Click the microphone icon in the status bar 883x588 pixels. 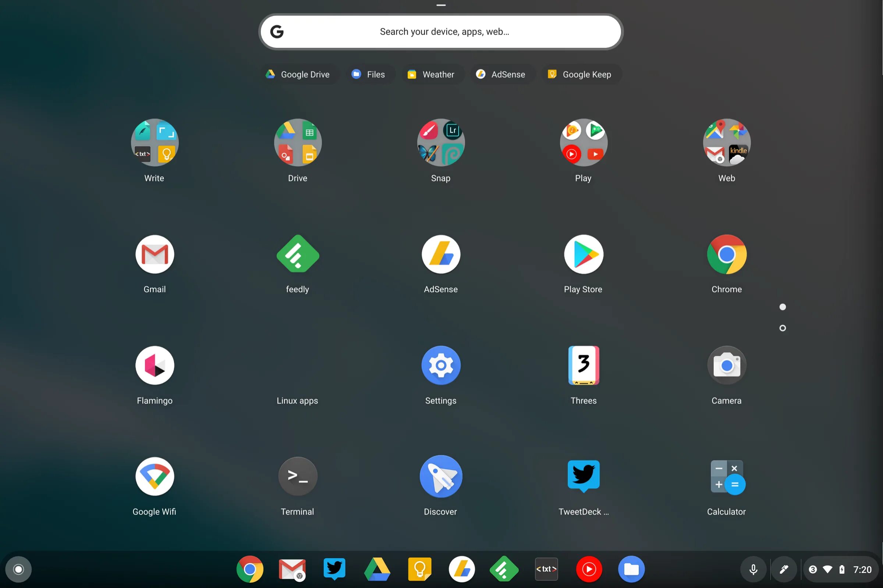pos(753,569)
